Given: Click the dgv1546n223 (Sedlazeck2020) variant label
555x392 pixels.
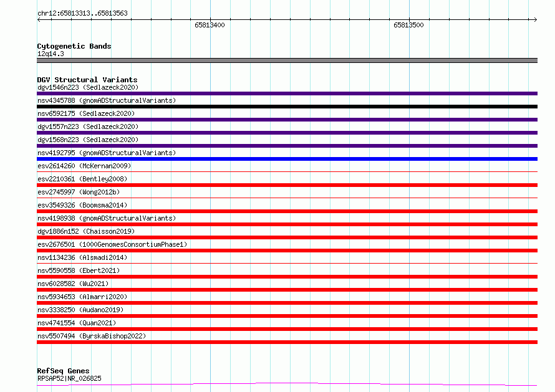Looking at the screenshot, I should [88, 87].
